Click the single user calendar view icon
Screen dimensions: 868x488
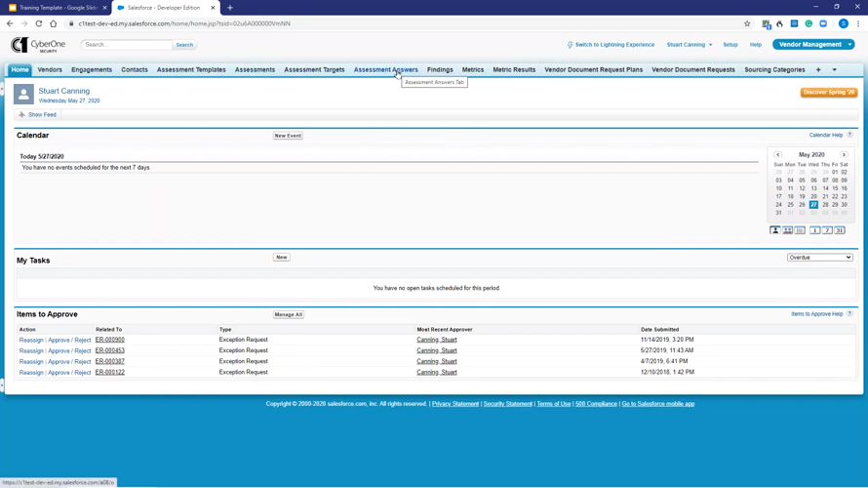(775, 230)
